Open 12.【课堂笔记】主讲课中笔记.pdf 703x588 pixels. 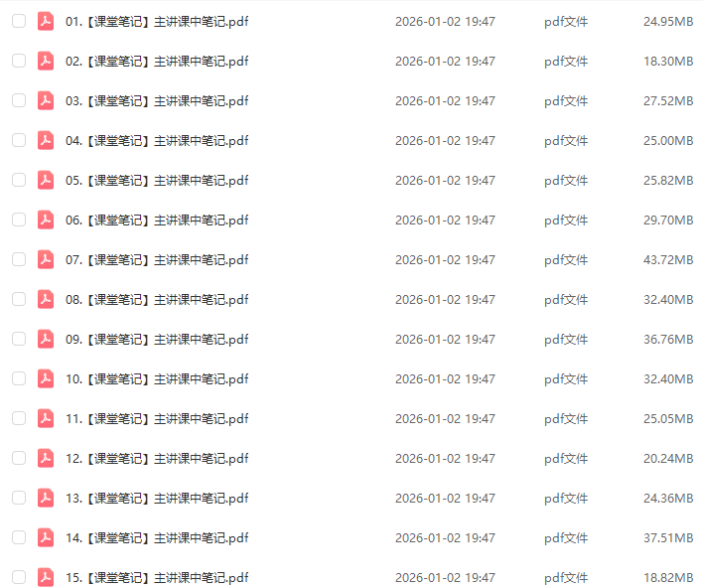[x=157, y=458]
